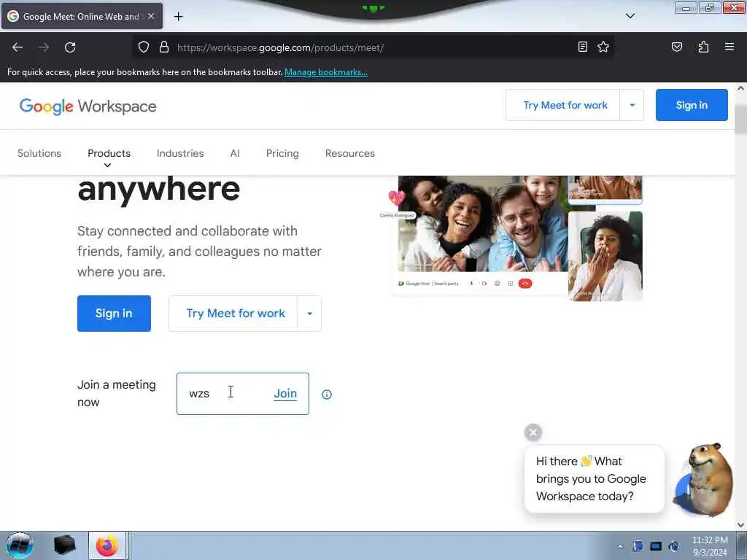
Task: Click blue Sign in button below text
Action: [114, 314]
